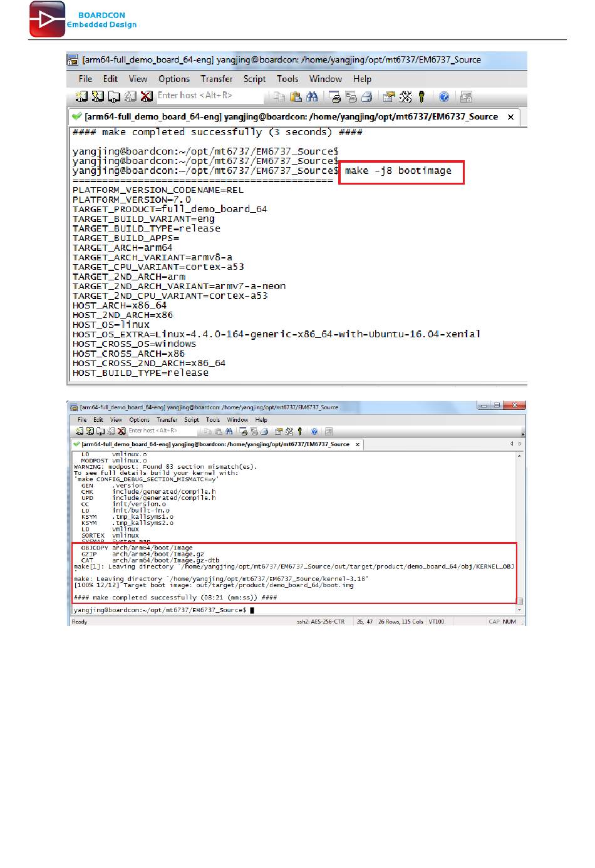Open the View menu in the upper window

(138, 79)
